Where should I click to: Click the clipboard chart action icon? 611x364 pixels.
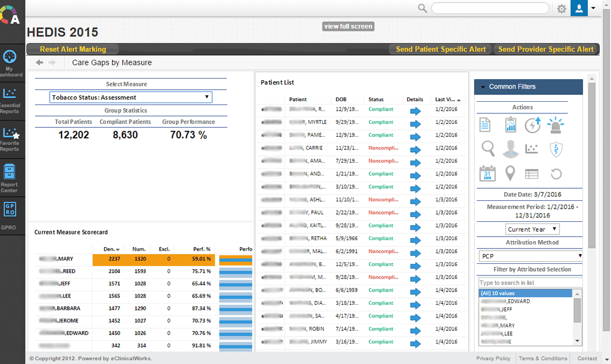pos(510,124)
